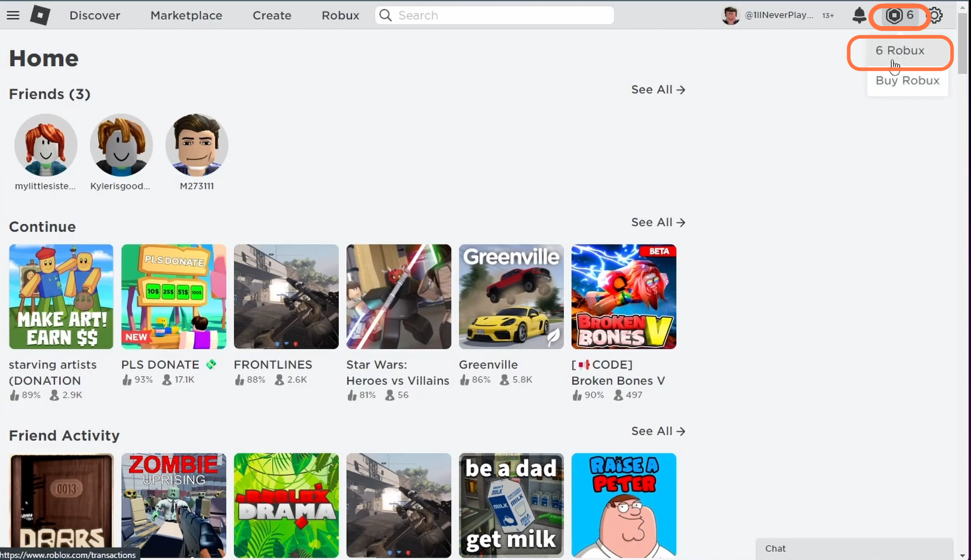Open Star Wars Heroes vs Villains thumbnail
This screenshot has height=560, width=971.
[x=398, y=296]
